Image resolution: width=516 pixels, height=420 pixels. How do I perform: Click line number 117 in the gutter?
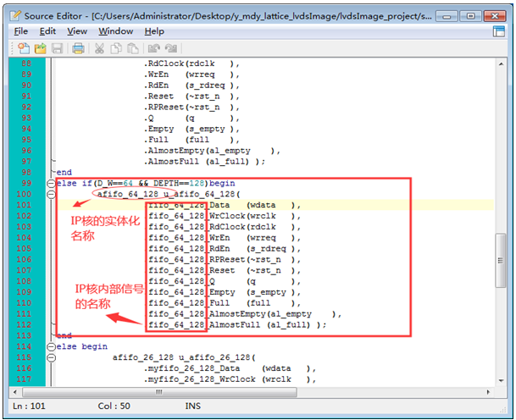tap(24, 379)
